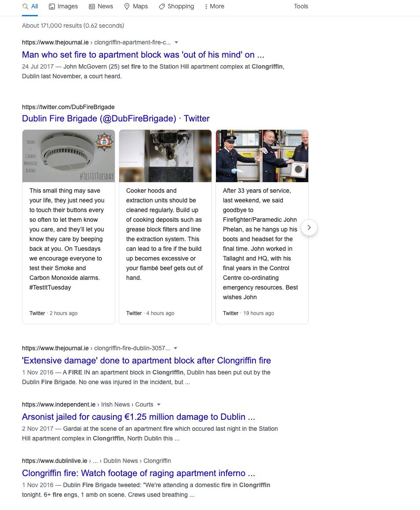The height and width of the screenshot is (510, 420).
Task: Open Maps via the pin icon
Action: pyautogui.click(x=127, y=7)
